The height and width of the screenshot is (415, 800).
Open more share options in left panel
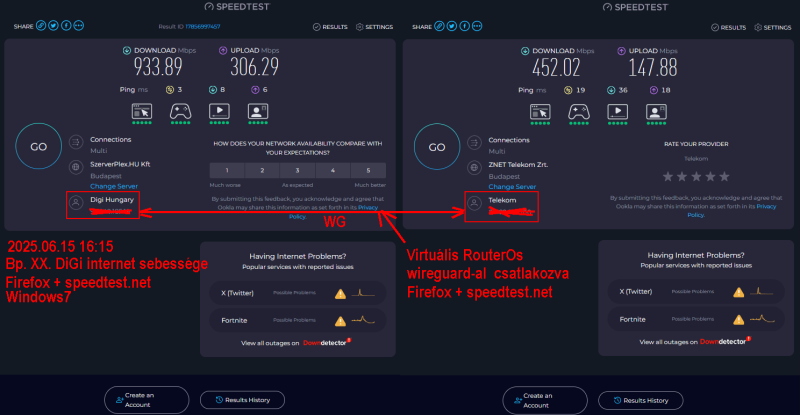pyautogui.click(x=79, y=26)
